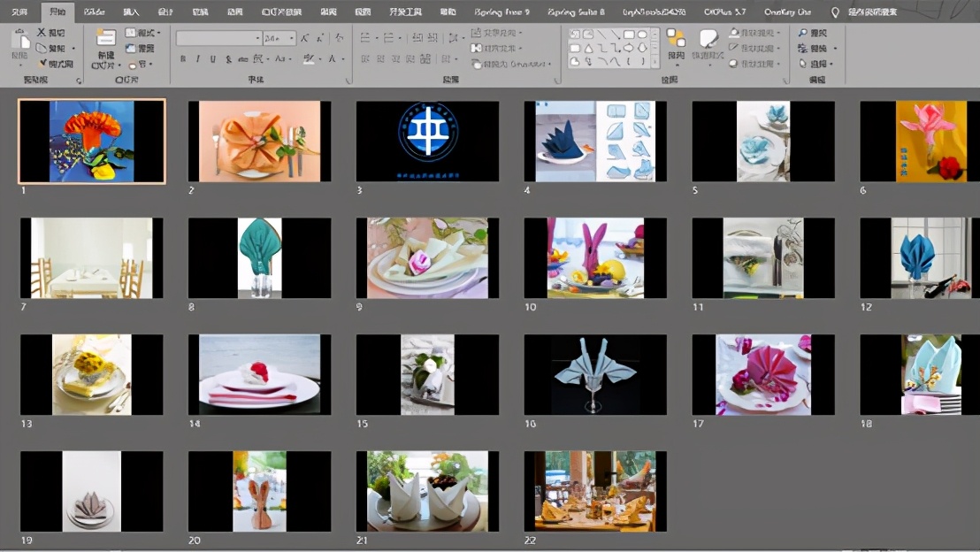Toggle italic formatting
Image resolution: width=980 pixels, height=552 pixels.
(197, 59)
